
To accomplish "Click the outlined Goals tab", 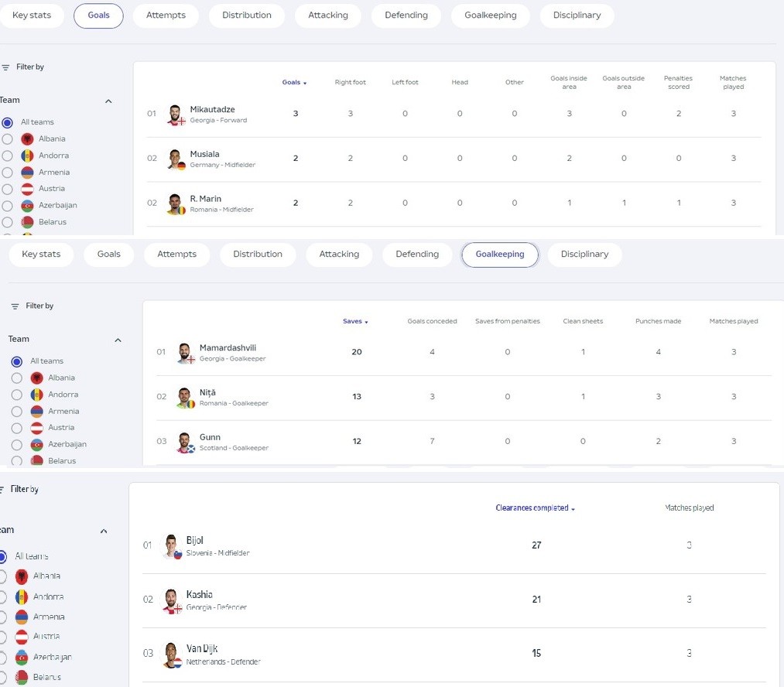I will click(98, 15).
